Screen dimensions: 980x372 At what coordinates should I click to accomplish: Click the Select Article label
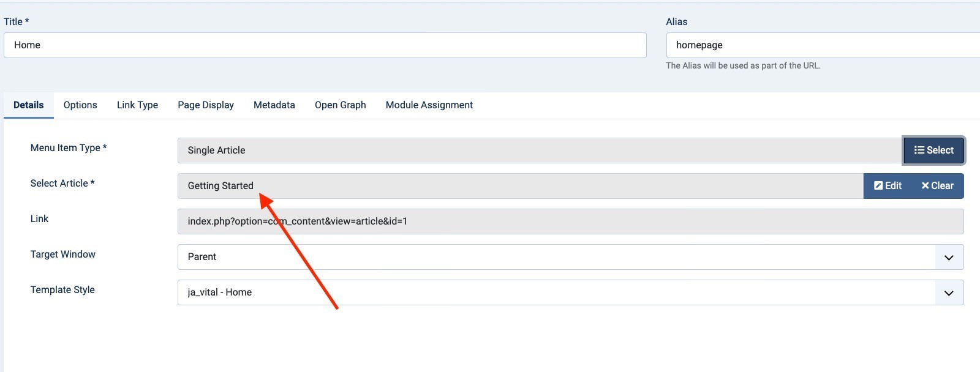click(x=62, y=184)
